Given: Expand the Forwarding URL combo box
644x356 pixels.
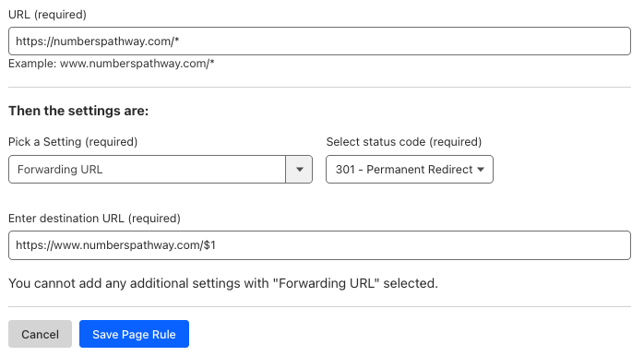Looking at the screenshot, I should (161, 169).
